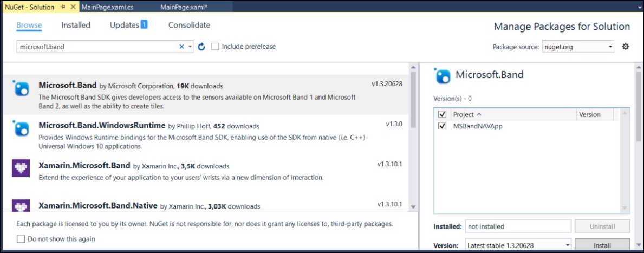Screen dimensions: 644x253
Task: Uncheck the MSBandNAVApp project checkbox
Action: click(443, 126)
